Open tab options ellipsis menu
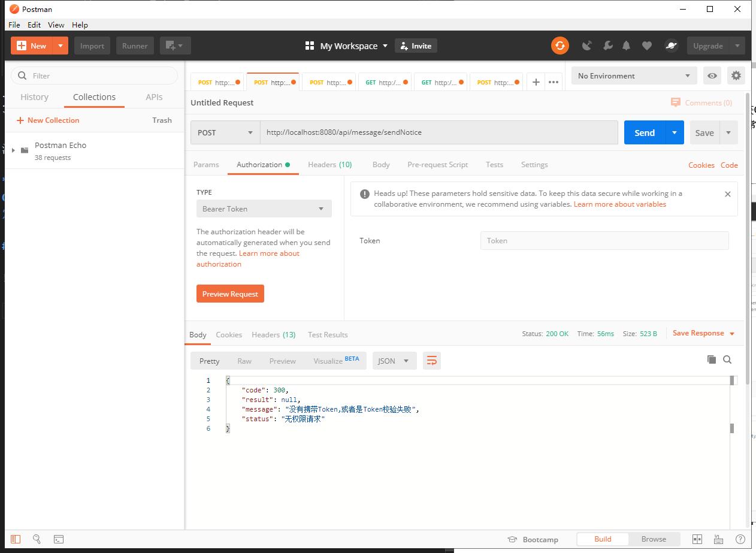Screen dimensions: 756x553 tap(554, 82)
